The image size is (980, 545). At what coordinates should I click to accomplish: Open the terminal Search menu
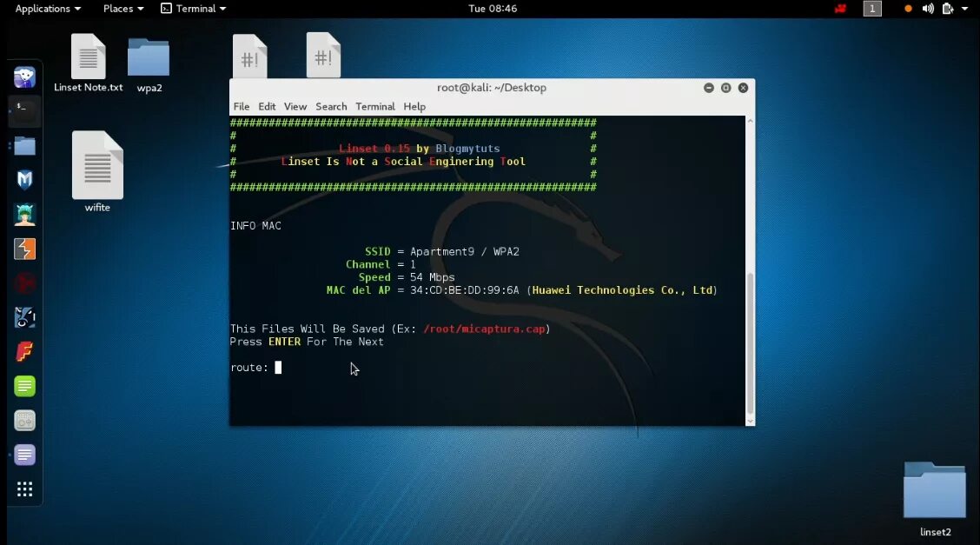point(331,106)
